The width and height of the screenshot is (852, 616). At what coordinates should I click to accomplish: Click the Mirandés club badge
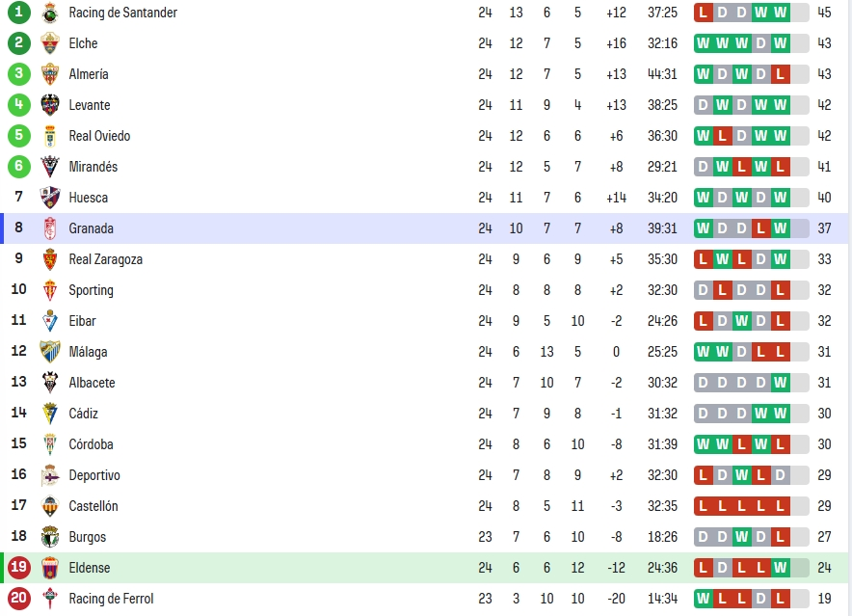50,167
